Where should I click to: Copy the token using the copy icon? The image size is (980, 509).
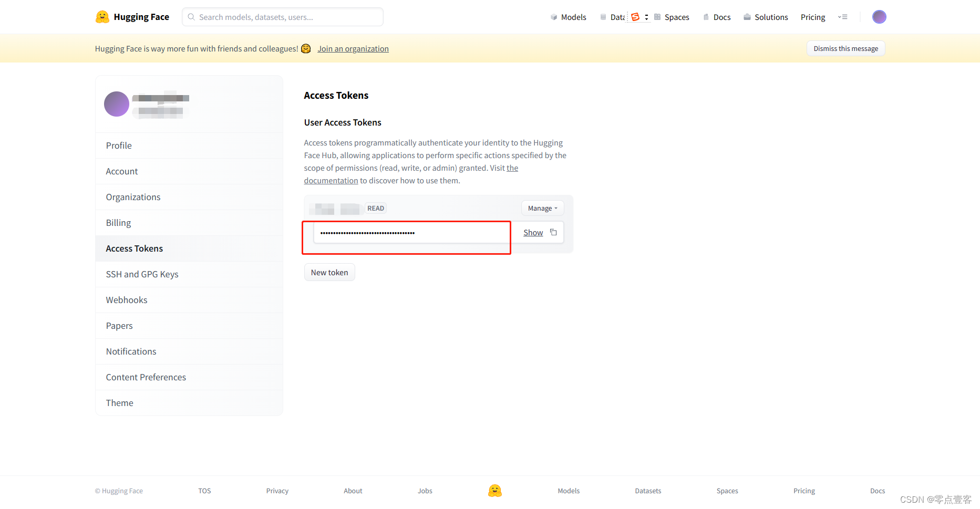(553, 232)
